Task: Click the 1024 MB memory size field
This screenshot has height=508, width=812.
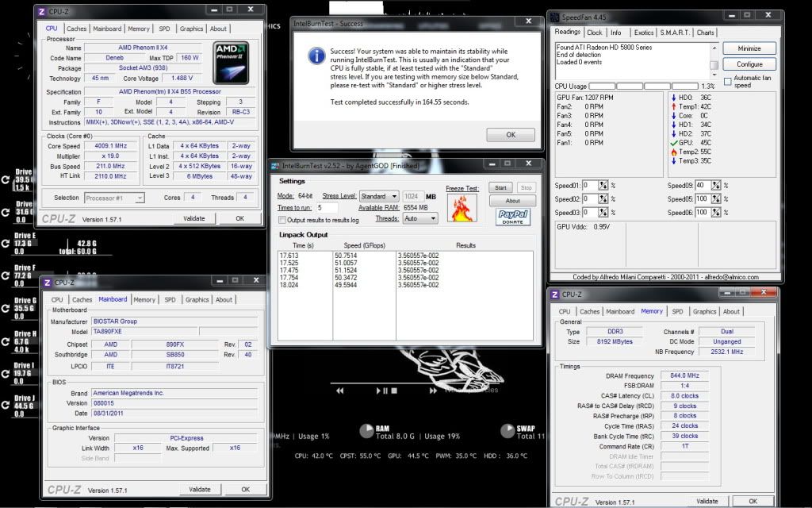Action: pos(412,197)
